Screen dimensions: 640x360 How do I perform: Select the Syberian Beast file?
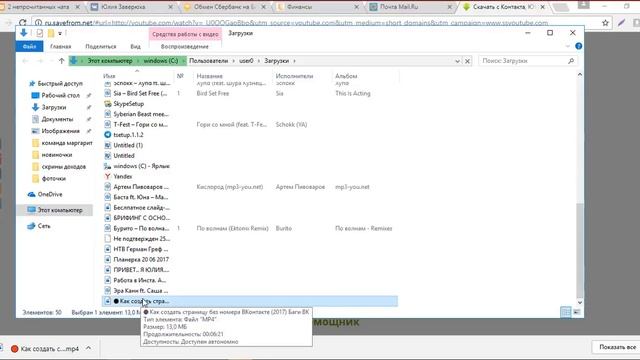(x=141, y=114)
